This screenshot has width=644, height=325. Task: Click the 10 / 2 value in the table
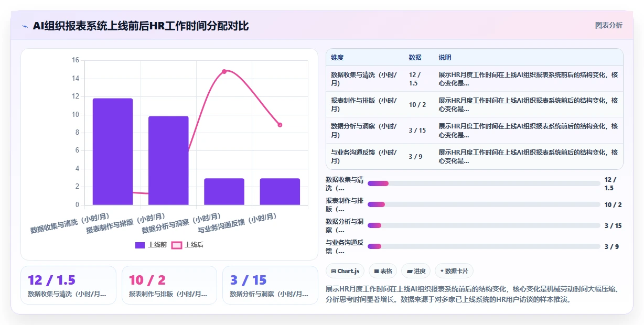click(x=417, y=104)
